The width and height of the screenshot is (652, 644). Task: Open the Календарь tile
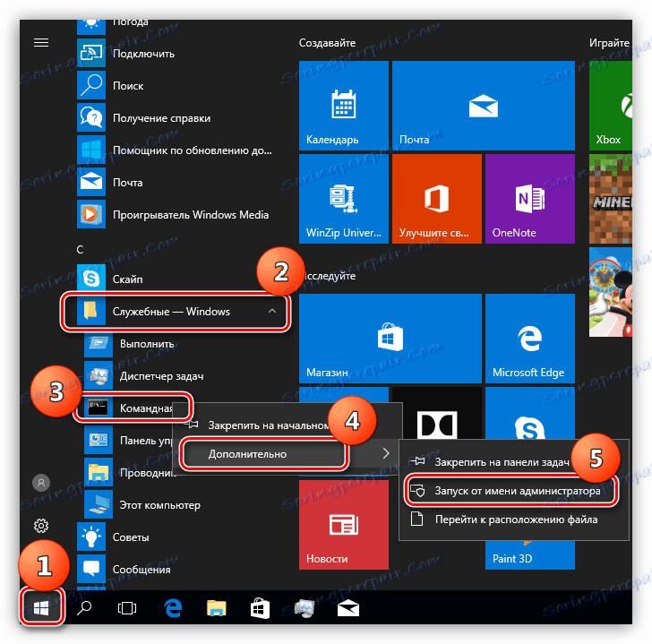pos(344,106)
